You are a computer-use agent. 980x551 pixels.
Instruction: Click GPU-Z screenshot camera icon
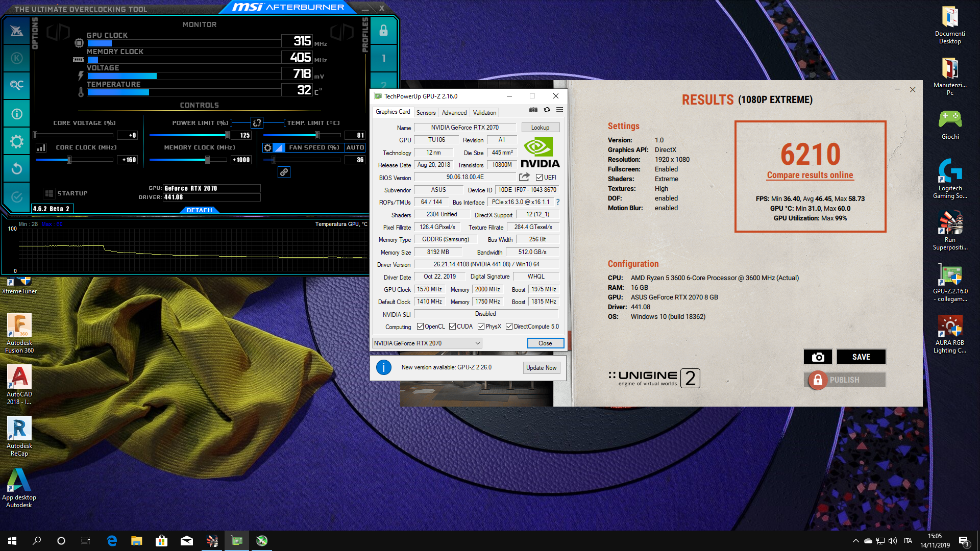(x=533, y=110)
